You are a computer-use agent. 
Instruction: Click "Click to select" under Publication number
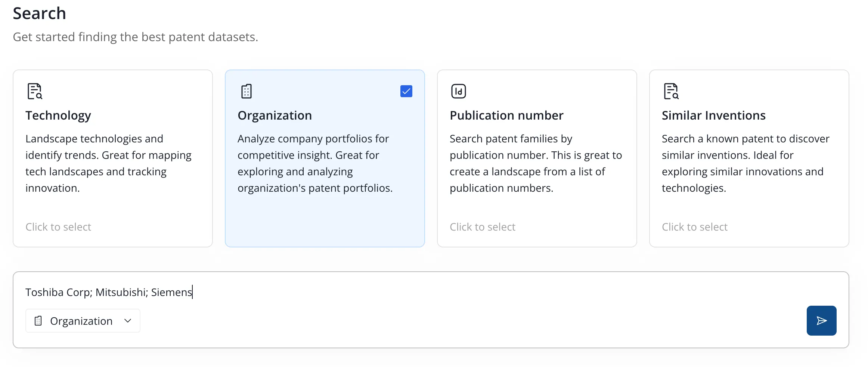pos(483,227)
